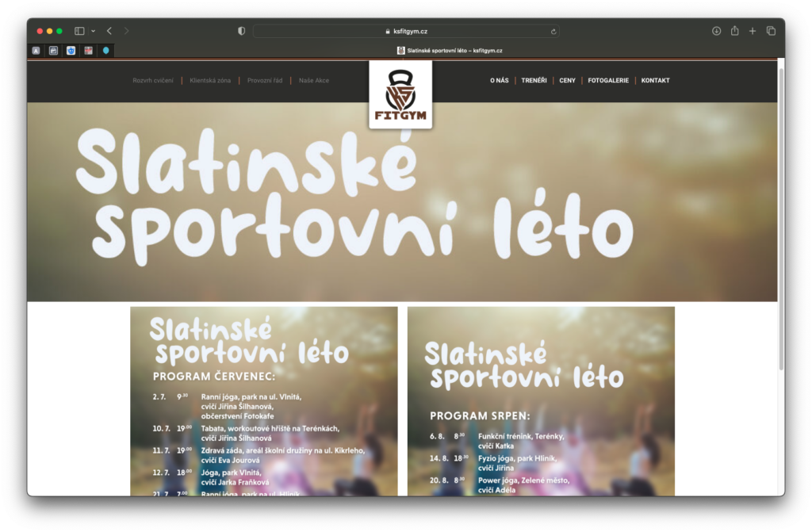Go forward to the next page
The height and width of the screenshot is (532, 812).
point(126,31)
